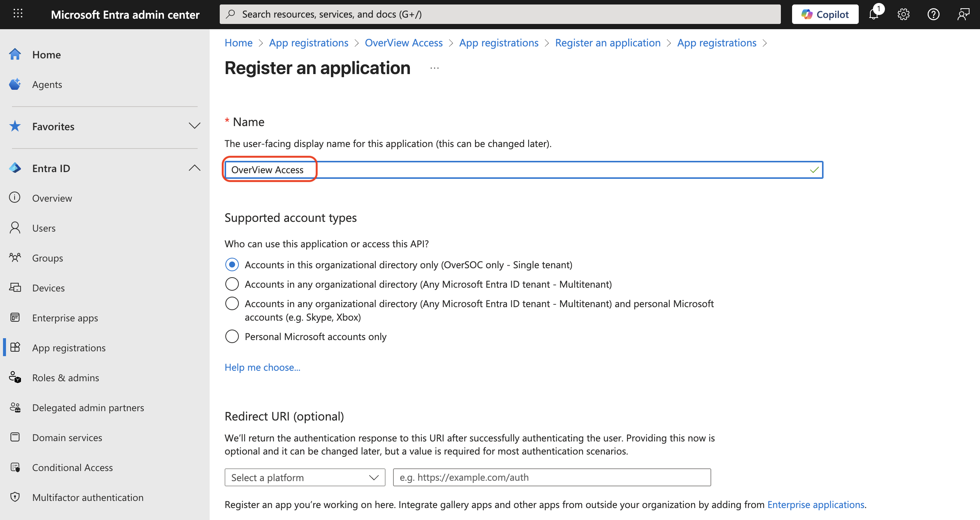Image resolution: width=980 pixels, height=520 pixels.
Task: Select the Agents icon in the sidebar
Action: click(x=15, y=84)
